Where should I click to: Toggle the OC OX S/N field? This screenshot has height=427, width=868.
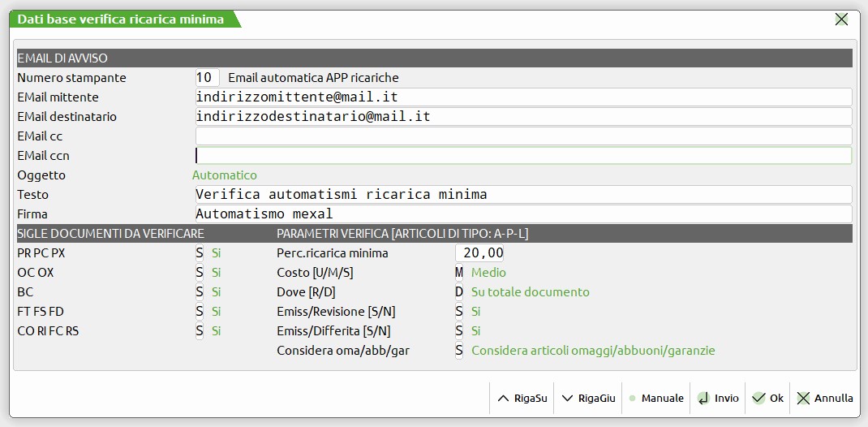(x=200, y=273)
